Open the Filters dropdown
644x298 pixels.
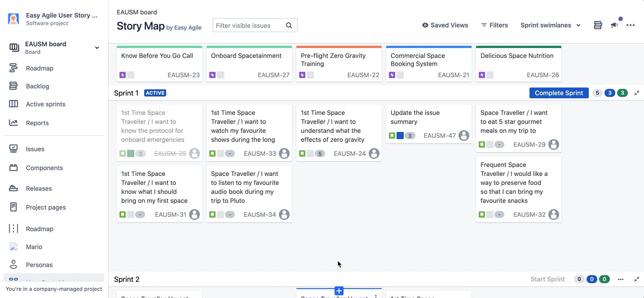click(x=494, y=25)
